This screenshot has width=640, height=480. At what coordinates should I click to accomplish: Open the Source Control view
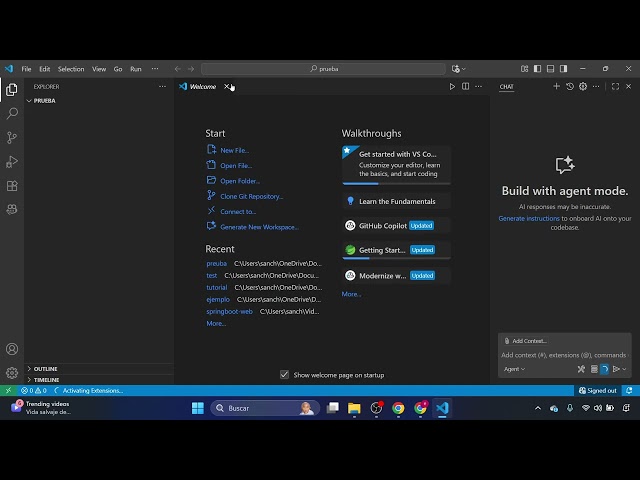[12, 138]
